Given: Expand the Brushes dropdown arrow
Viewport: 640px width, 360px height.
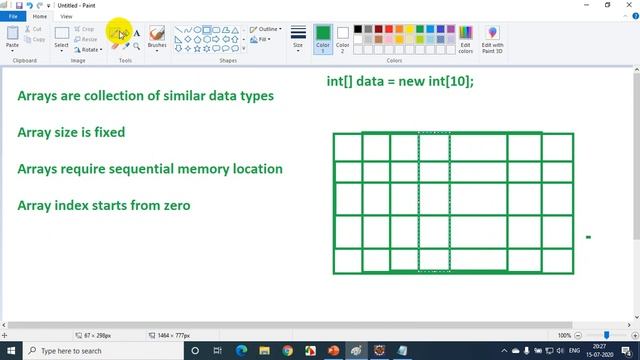Looking at the screenshot, I should coord(157,51).
